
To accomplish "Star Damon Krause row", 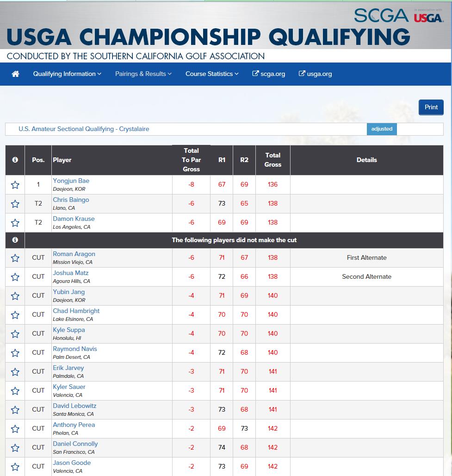I will coord(15,223).
